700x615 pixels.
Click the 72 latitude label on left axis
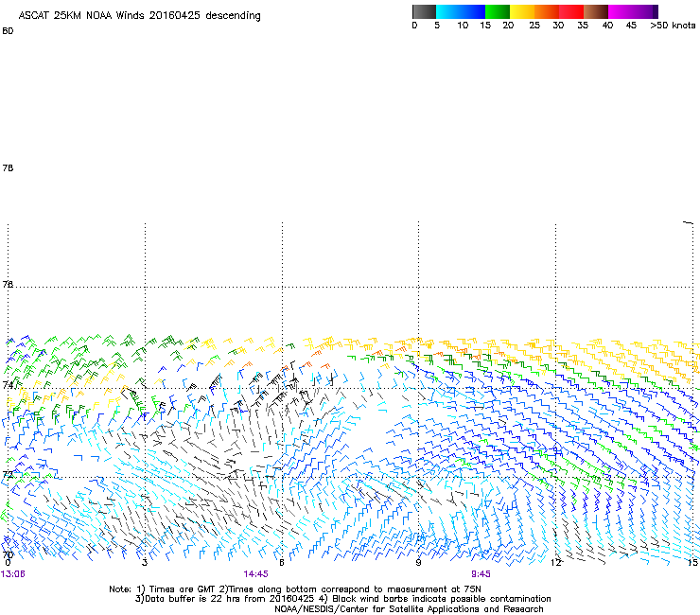click(x=8, y=474)
